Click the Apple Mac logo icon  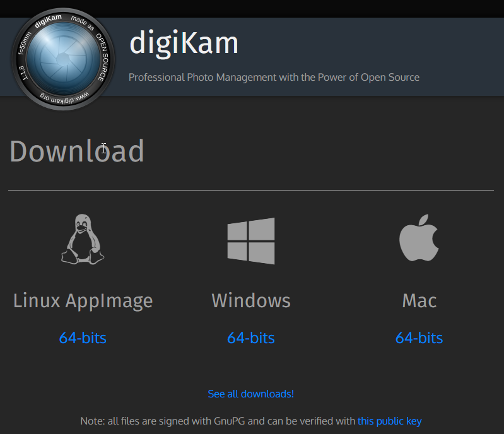[419, 238]
